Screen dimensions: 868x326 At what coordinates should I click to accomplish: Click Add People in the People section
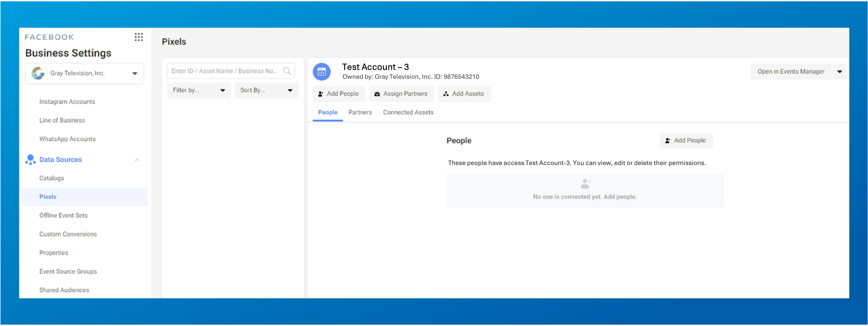(x=686, y=140)
